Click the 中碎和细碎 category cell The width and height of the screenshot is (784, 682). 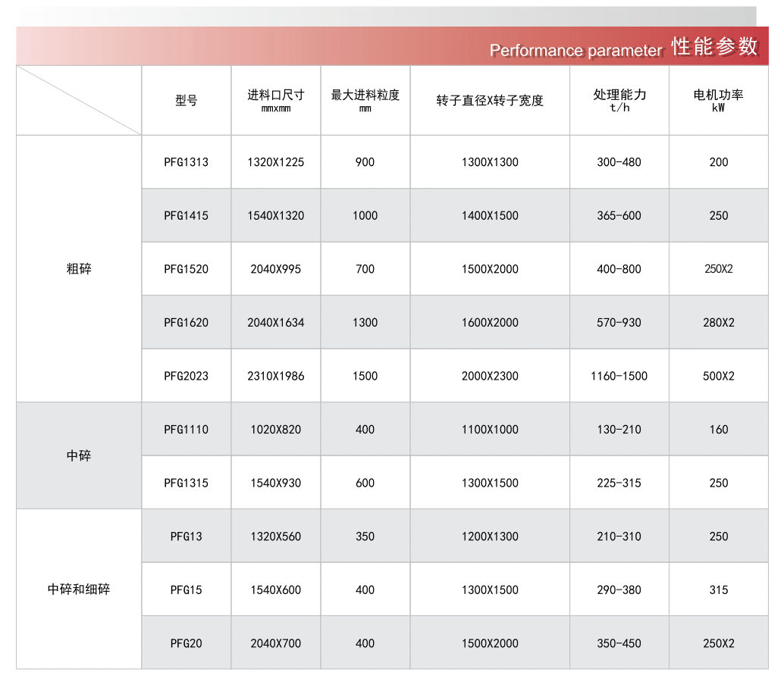pyautogui.click(x=79, y=590)
